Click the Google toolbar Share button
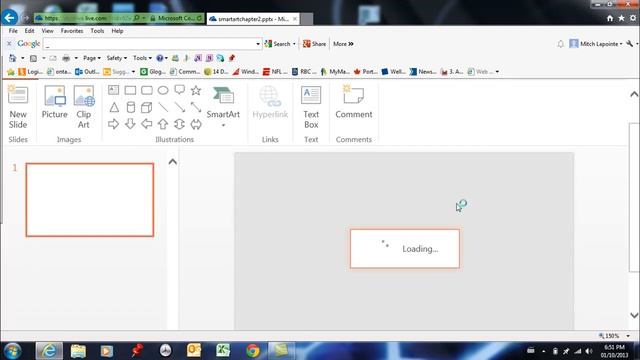640x360 pixels. [x=314, y=44]
